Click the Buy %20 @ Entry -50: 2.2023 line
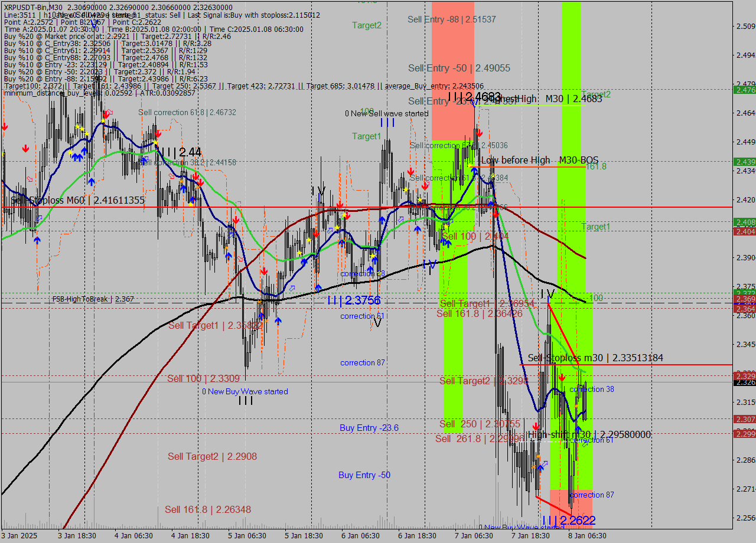Screen dimensions: 756x543 pos(99,71)
